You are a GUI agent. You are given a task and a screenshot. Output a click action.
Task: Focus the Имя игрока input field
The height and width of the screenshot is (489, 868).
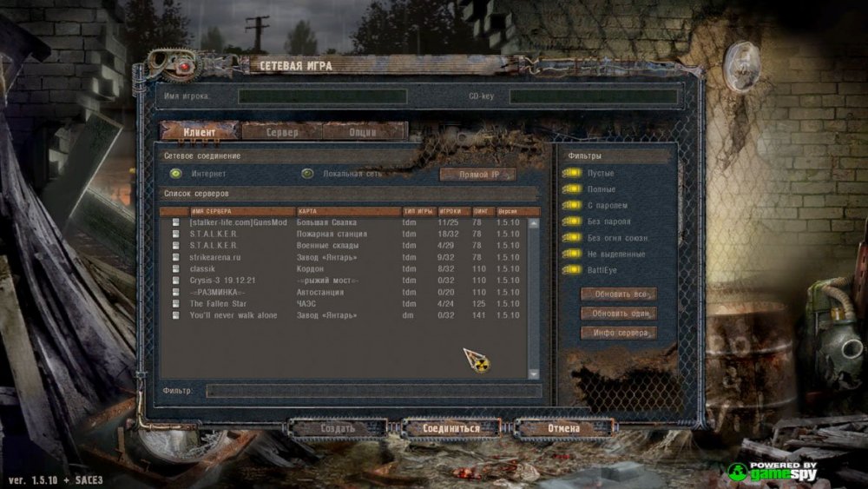323,96
